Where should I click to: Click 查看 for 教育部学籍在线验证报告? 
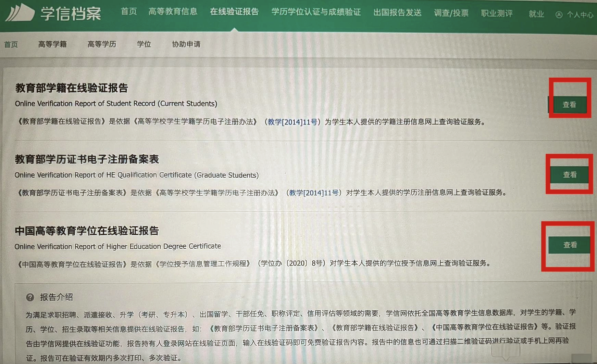point(569,105)
